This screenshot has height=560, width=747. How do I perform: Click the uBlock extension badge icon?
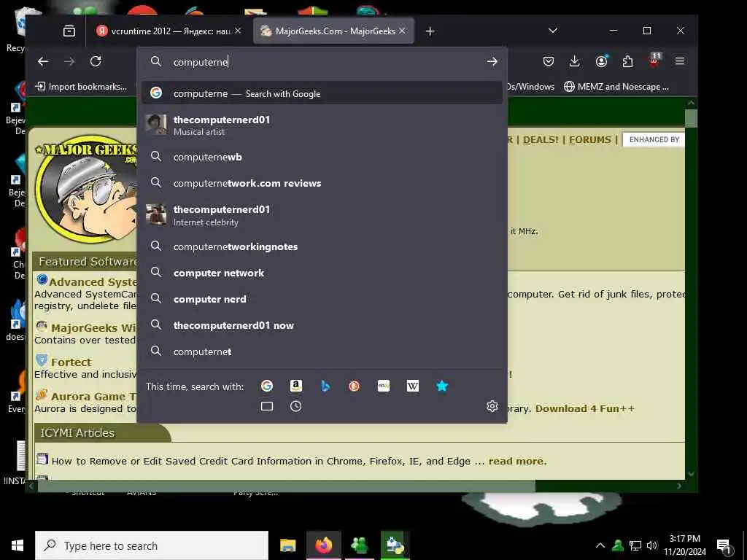[x=654, y=61]
